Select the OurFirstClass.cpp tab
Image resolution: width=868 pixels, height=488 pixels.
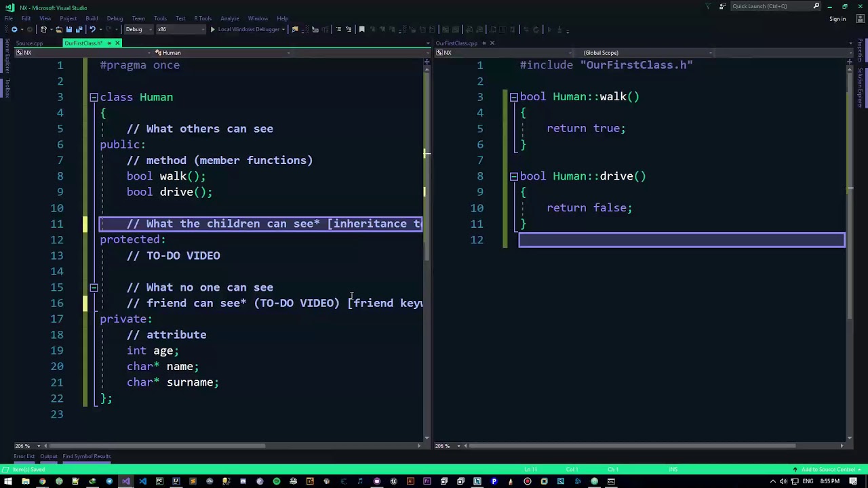pyautogui.click(x=456, y=43)
